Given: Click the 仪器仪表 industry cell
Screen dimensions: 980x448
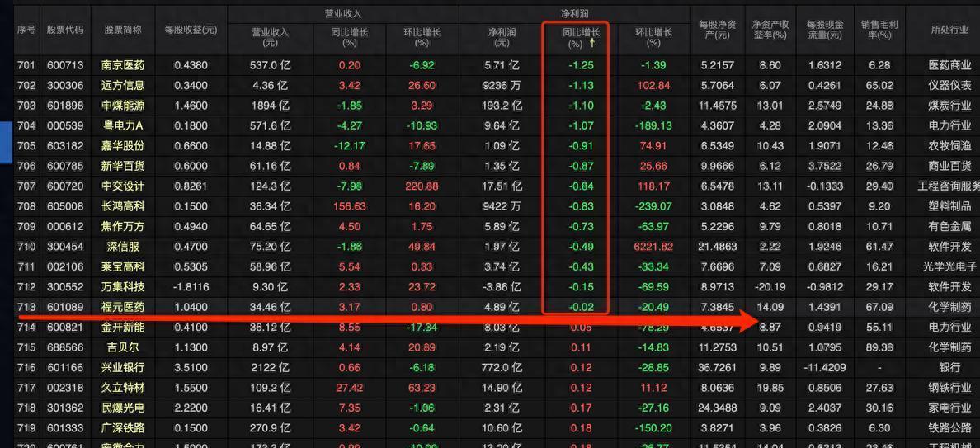Looking at the screenshot, I should pyautogui.click(x=950, y=85).
